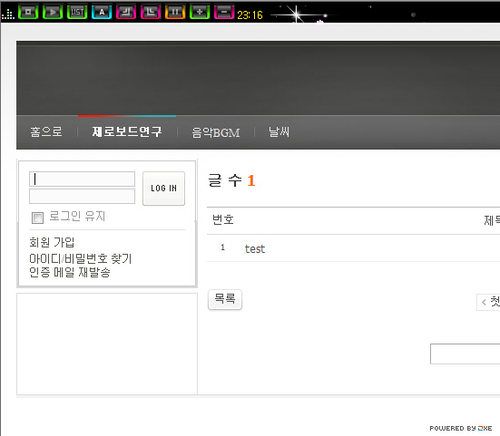Click the 글 수 count heading
The width and height of the screenshot is (500, 436).
[231, 181]
